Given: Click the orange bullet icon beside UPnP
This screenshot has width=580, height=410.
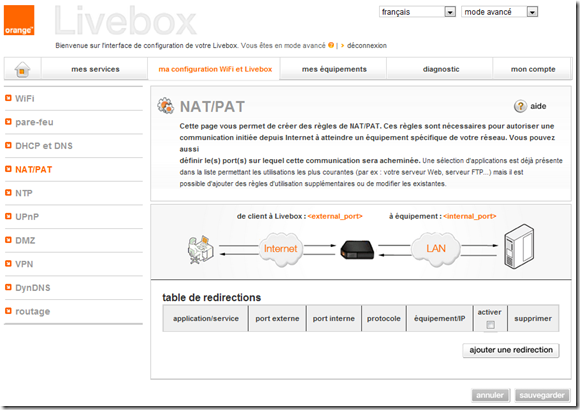Looking at the screenshot, I should point(8,216).
